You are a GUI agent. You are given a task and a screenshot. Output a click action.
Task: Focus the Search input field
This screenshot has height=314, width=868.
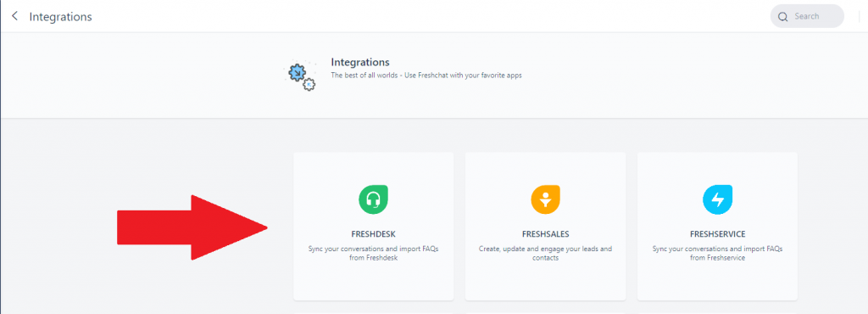(807, 16)
